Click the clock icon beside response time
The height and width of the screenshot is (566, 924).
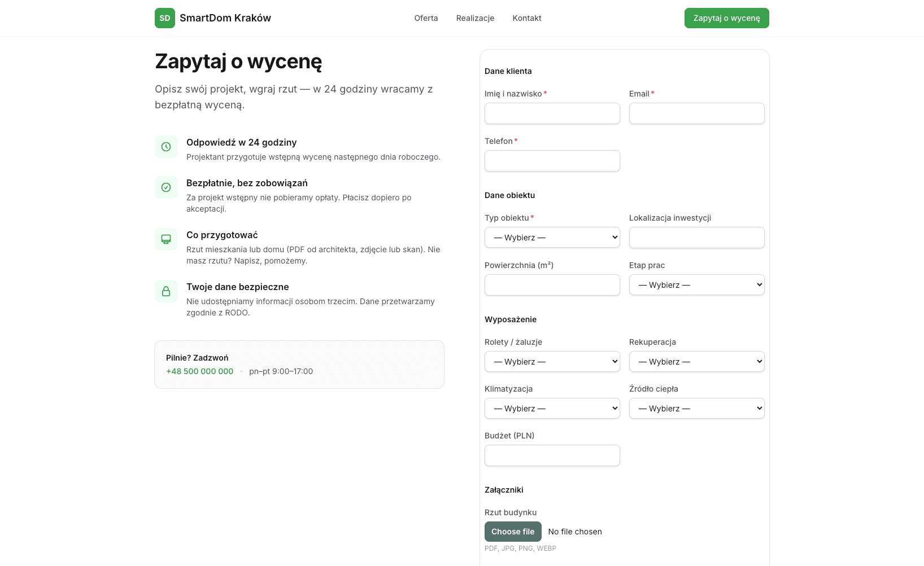coord(166,147)
